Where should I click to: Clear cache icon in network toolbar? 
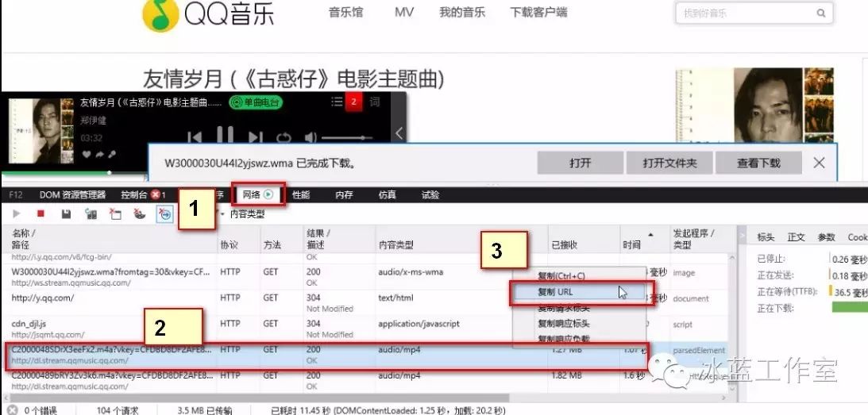click(x=115, y=214)
